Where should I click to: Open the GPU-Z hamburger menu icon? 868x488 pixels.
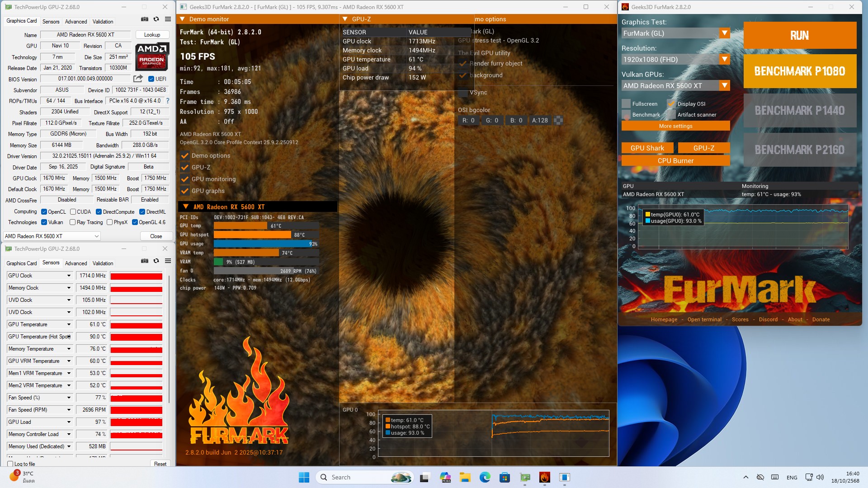tap(168, 19)
